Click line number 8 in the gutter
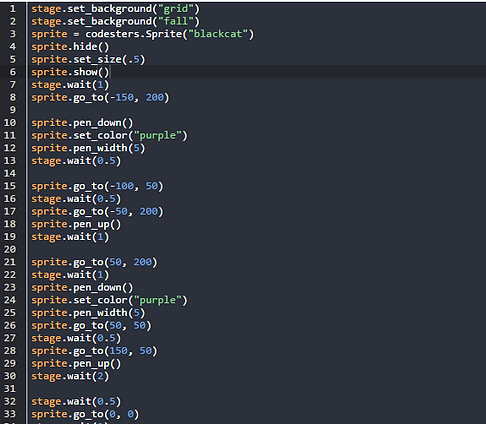Screen dimensions: 486x424 pos(13,97)
